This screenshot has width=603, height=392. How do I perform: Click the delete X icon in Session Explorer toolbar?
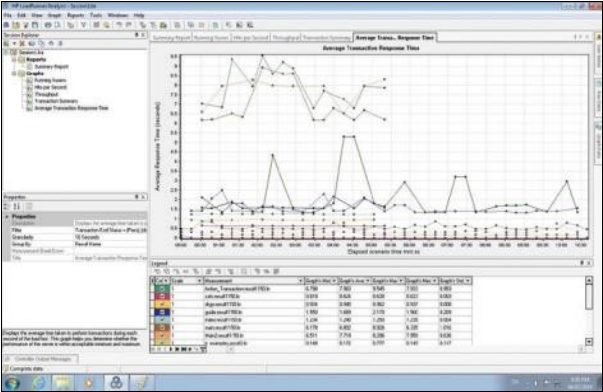(22, 43)
